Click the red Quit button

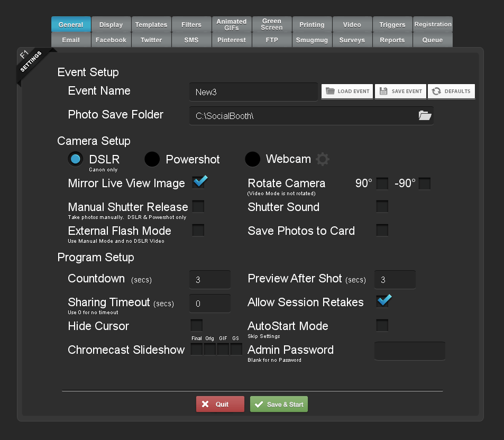tap(220, 404)
